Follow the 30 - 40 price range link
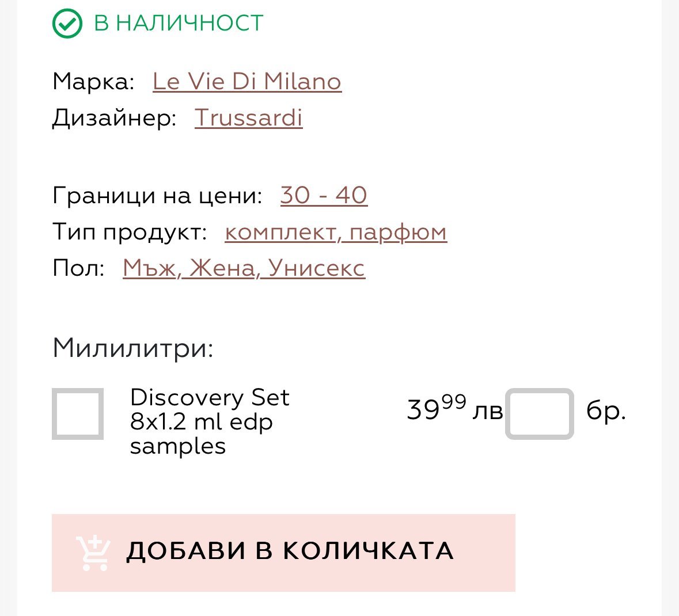Screen dimensions: 679x616 tap(324, 195)
